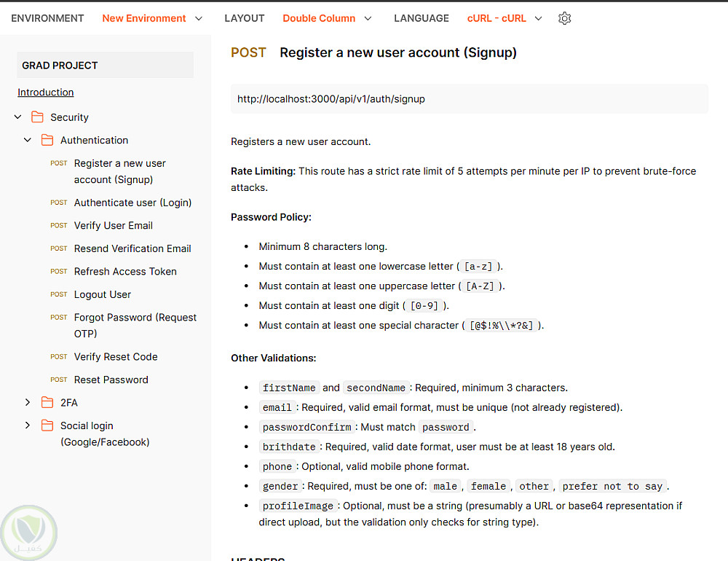Expand the 2FA folder chevron

(28, 402)
